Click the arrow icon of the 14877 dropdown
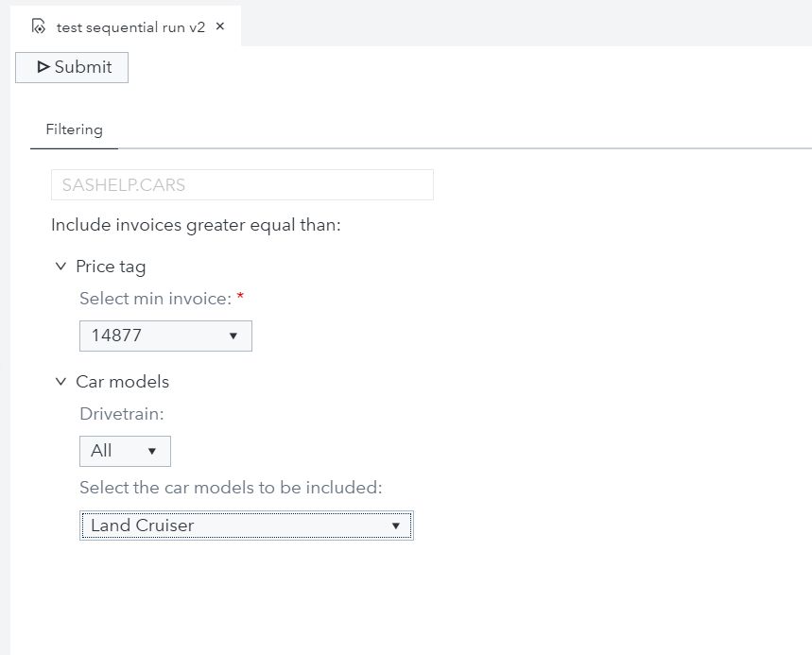This screenshot has height=655, width=812. [233, 336]
